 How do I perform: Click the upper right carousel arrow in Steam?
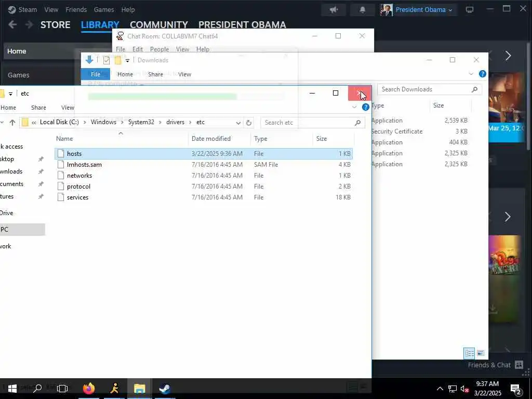tap(508, 56)
